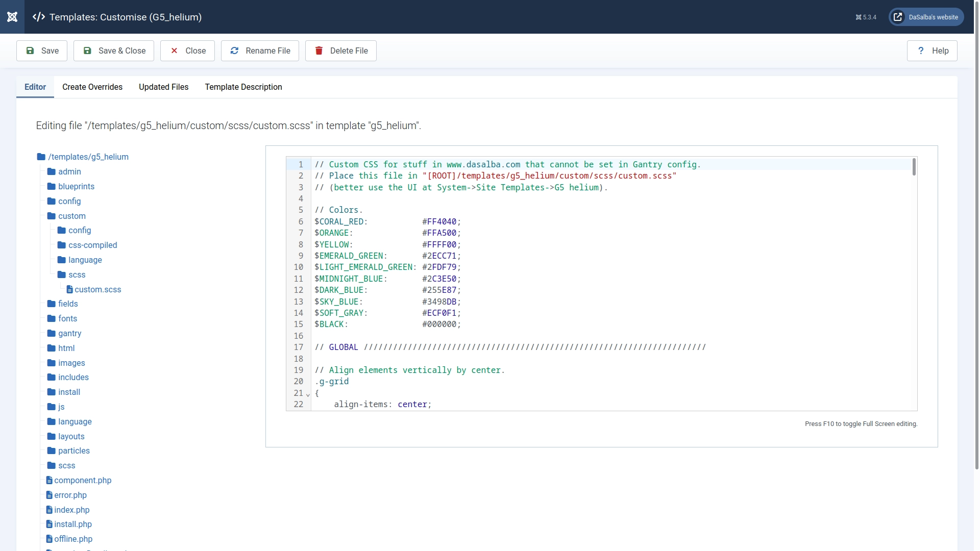Viewport: 980px width, 551px height.
Task: Click the trash icon on Delete File
Action: [x=318, y=51]
